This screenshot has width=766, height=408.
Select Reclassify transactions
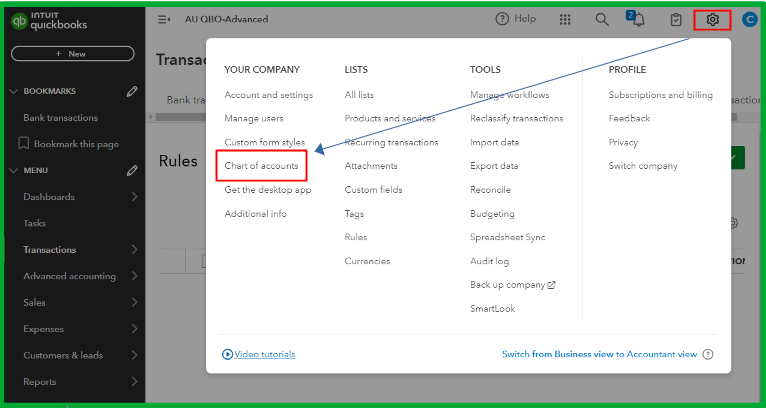coord(516,118)
